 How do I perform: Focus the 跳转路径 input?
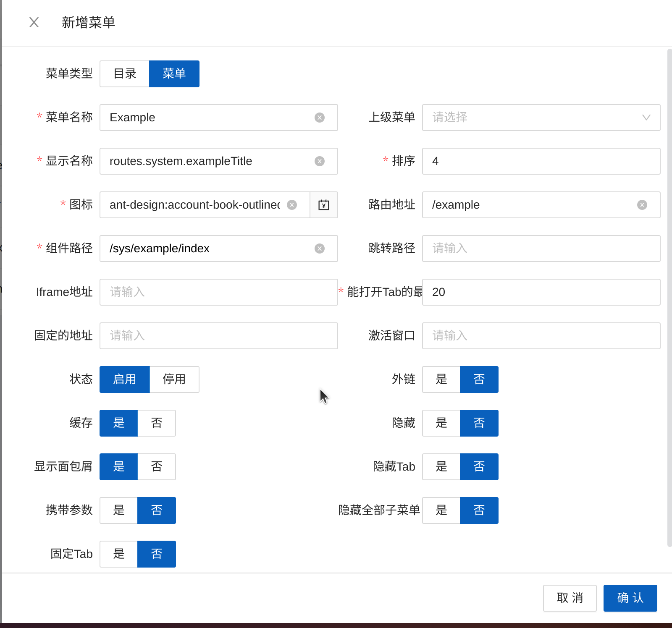click(x=541, y=249)
